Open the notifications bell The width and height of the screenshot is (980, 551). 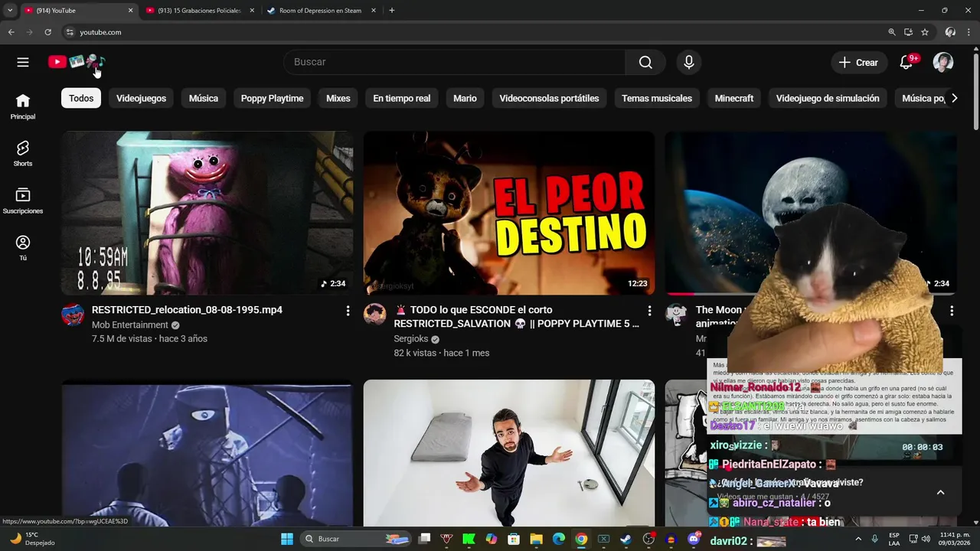[x=906, y=62]
